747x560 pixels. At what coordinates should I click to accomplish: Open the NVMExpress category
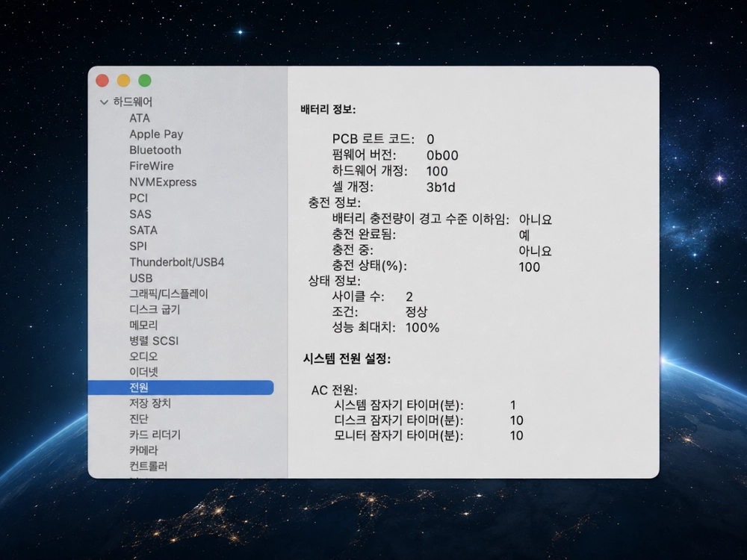click(163, 182)
